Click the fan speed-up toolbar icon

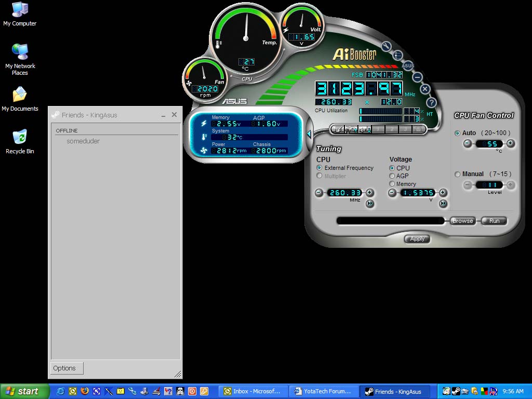point(351,129)
